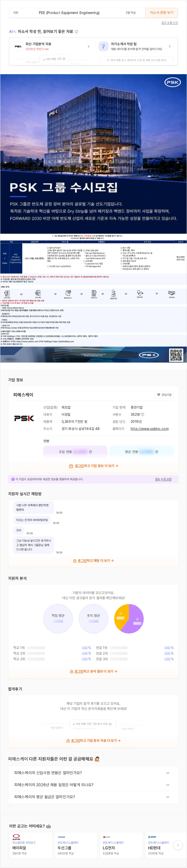Click the APR logo on 에이피알 card
The width and height of the screenshot is (187, 868).
coord(16,837)
